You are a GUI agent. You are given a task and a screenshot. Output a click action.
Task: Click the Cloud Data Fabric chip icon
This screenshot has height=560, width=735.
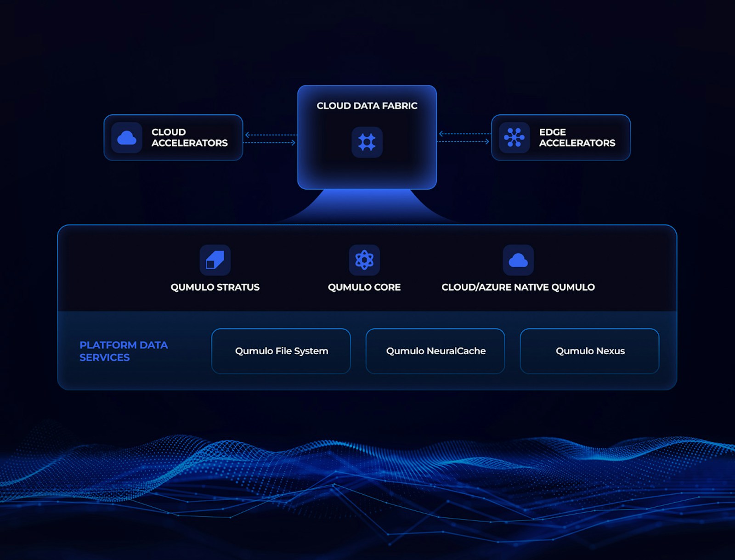[367, 142]
